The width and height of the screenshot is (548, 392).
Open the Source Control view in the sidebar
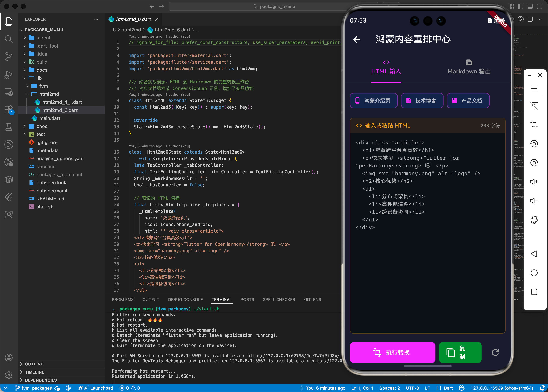[x=9, y=56]
